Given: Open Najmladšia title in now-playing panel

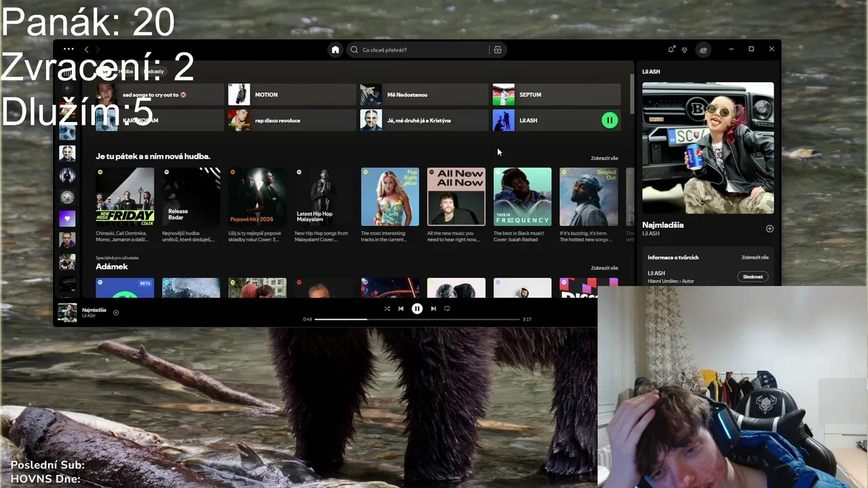Looking at the screenshot, I should tap(663, 225).
